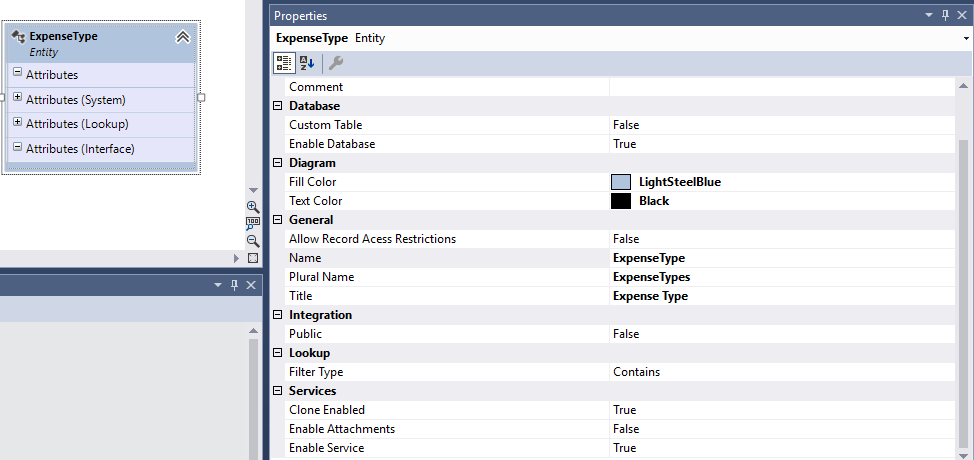Viewport: 974px width, 460px height.
Task: Edit the Plural Name field ExpenseTypes
Action: pos(782,277)
